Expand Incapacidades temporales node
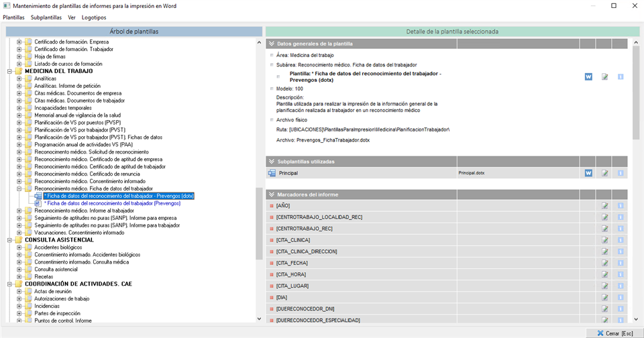The height and width of the screenshot is (338, 644). tap(19, 108)
